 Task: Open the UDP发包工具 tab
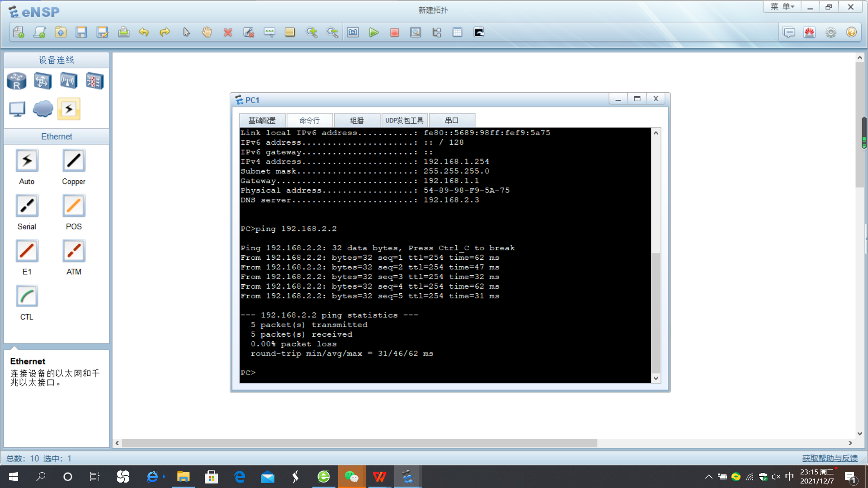(404, 121)
